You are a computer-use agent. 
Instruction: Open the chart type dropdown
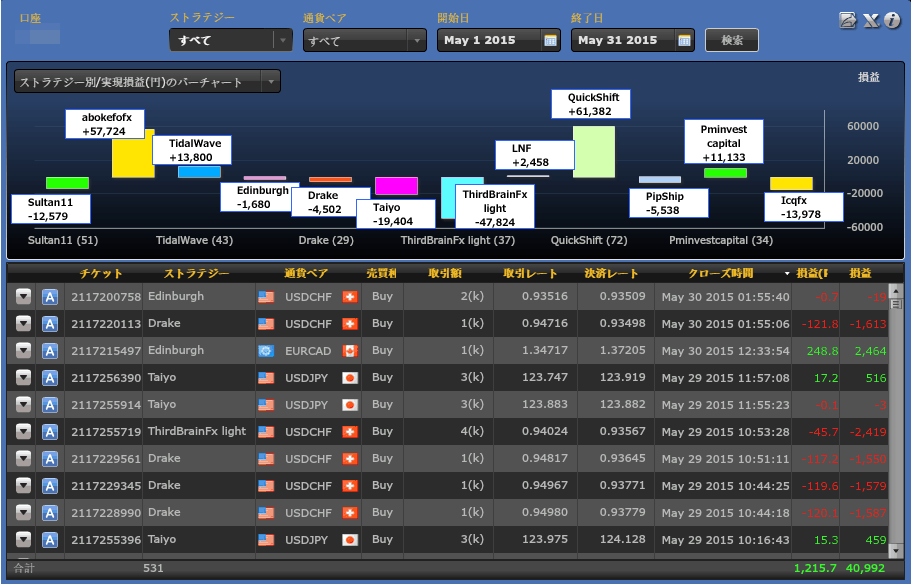(147, 82)
